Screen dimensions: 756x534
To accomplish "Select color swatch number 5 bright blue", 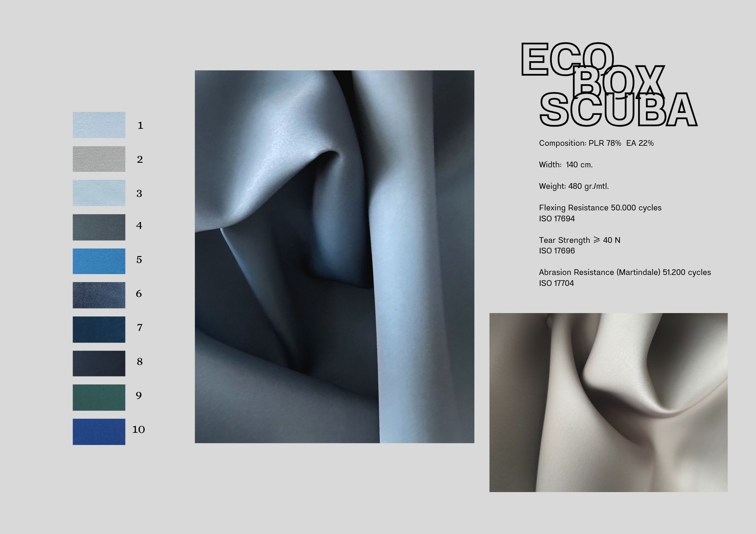I will (99, 261).
